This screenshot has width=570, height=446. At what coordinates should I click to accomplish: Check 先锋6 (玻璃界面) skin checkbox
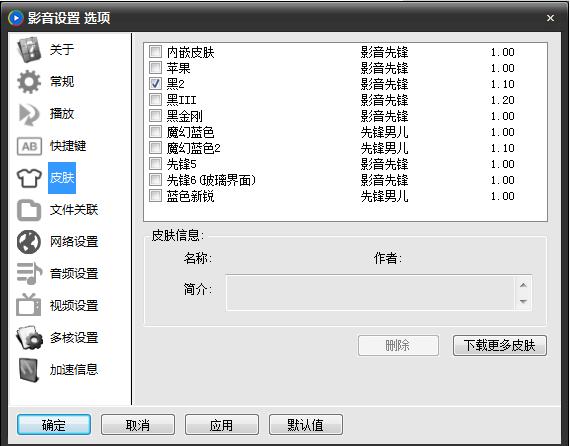155,180
